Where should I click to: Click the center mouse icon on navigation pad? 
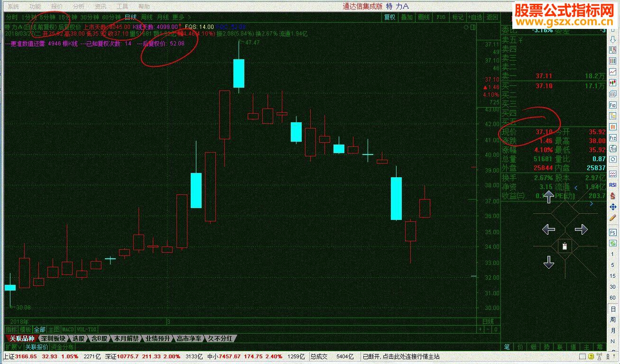click(x=564, y=246)
